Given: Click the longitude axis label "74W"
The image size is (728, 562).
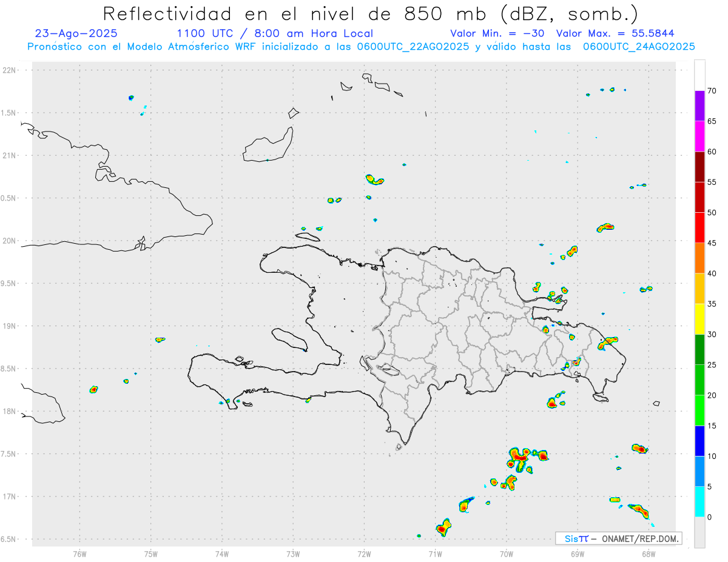Looking at the screenshot, I should [222, 554].
